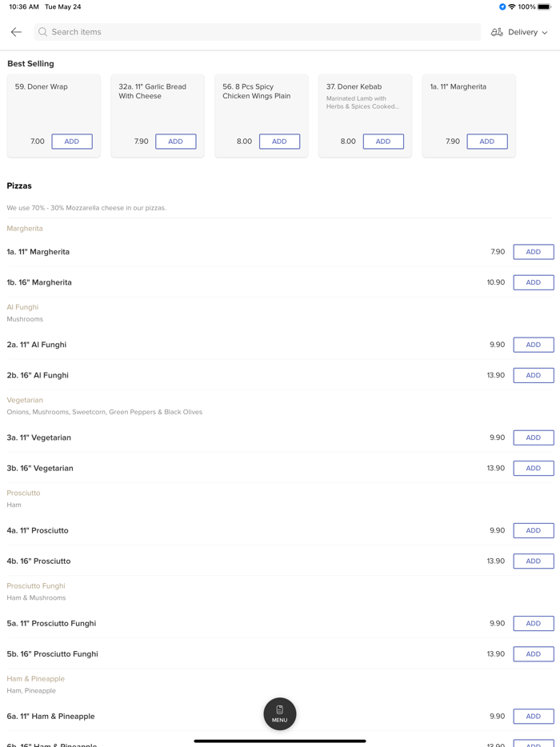560x747 pixels.
Task: Add 5b. 16" Prosciutto Funghi pizza
Action: pos(533,653)
